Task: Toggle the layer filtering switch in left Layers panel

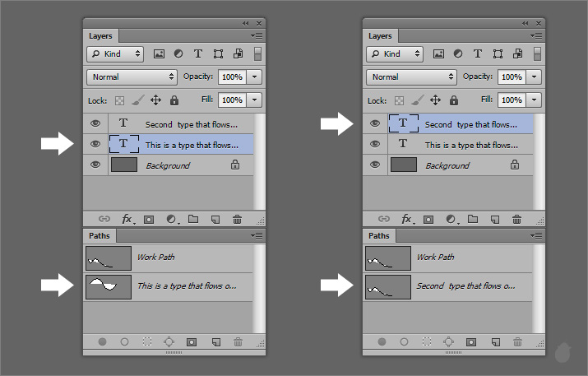Action: (x=257, y=53)
